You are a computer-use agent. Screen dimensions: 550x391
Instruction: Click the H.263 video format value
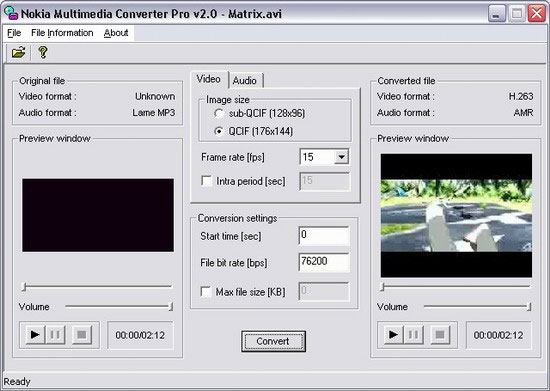(x=521, y=96)
